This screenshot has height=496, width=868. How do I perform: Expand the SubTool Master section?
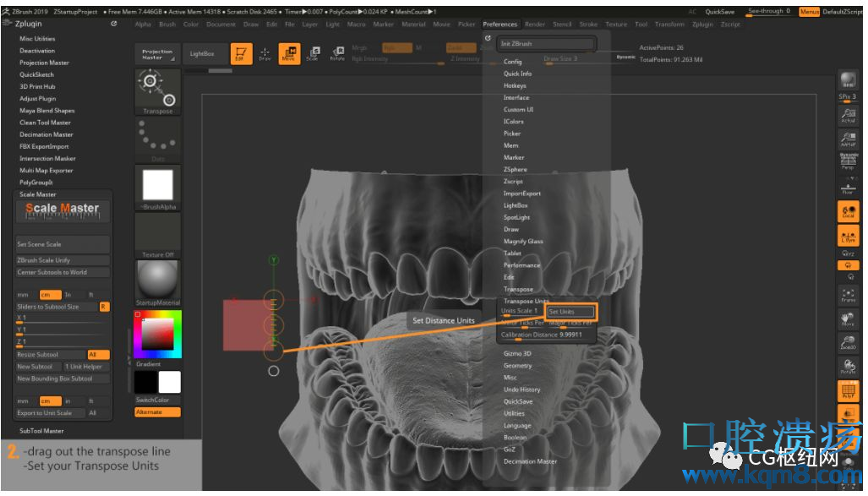(x=41, y=431)
